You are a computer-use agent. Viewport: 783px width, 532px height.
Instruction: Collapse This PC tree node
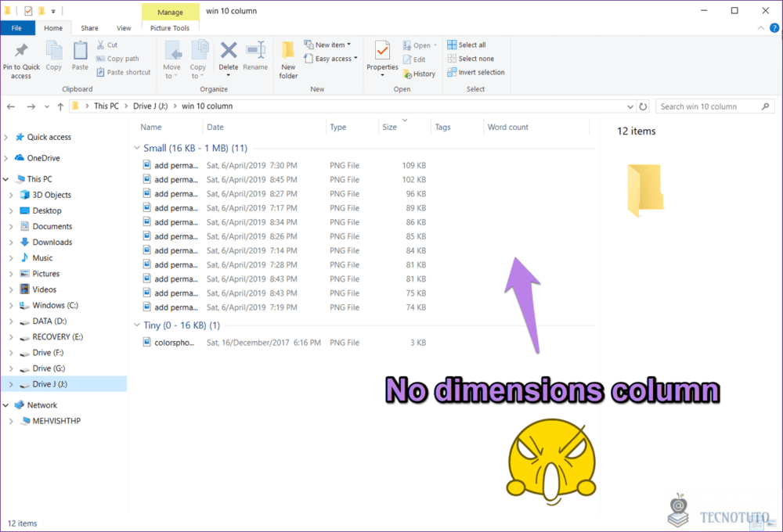click(x=6, y=179)
